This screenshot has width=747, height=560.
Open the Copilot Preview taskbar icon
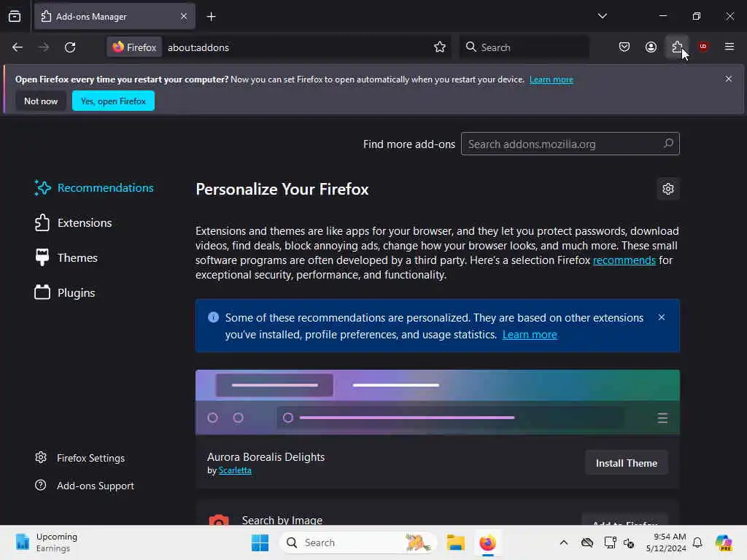click(724, 542)
